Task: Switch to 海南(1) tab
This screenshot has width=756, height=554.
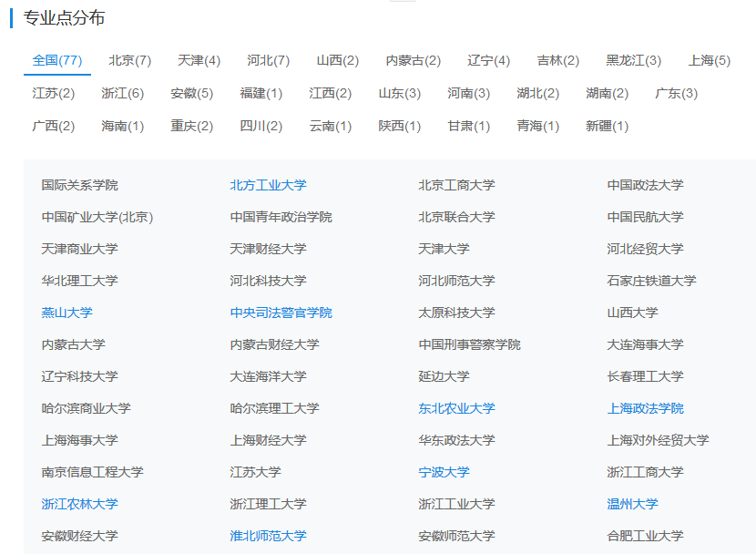Action: 122,127
